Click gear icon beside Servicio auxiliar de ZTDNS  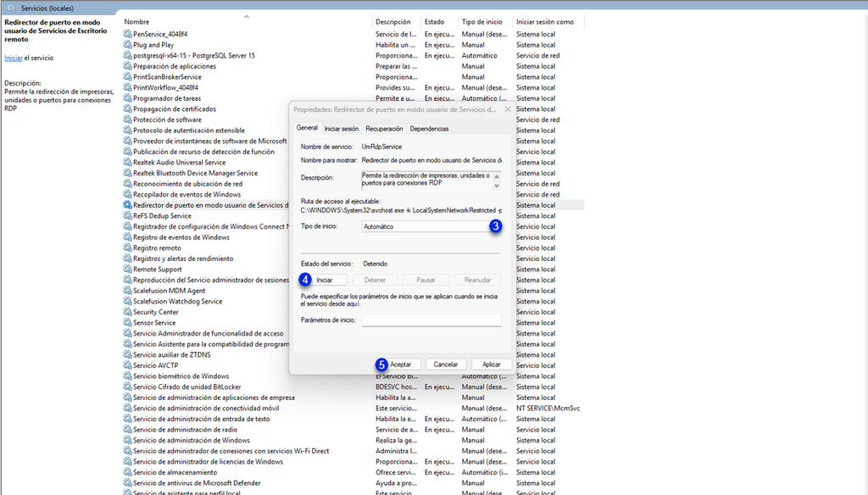point(127,355)
